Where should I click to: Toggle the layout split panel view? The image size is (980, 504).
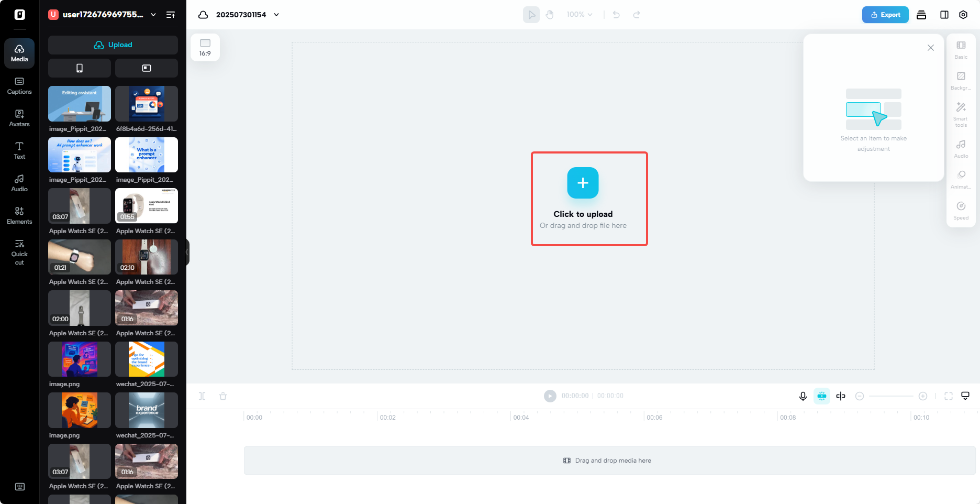point(944,14)
